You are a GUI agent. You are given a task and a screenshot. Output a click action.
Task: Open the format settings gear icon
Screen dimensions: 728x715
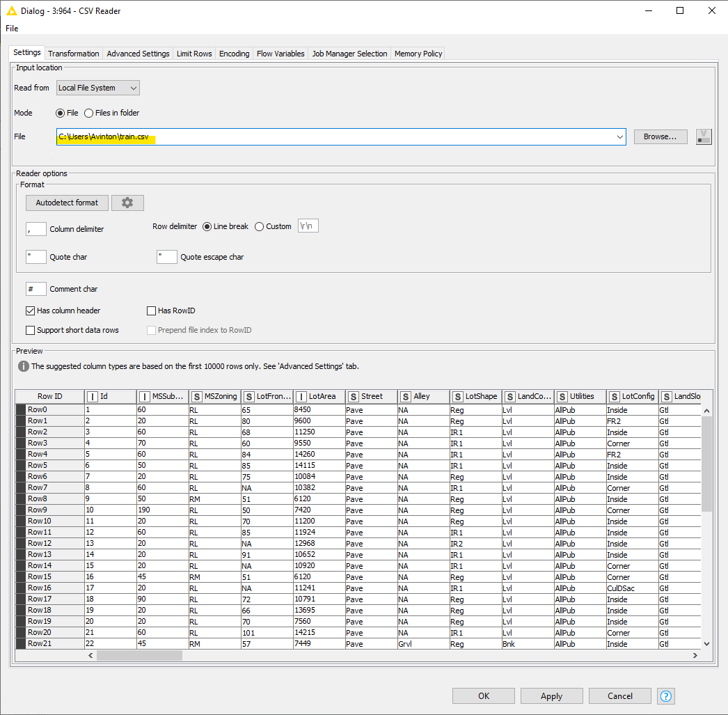point(127,203)
